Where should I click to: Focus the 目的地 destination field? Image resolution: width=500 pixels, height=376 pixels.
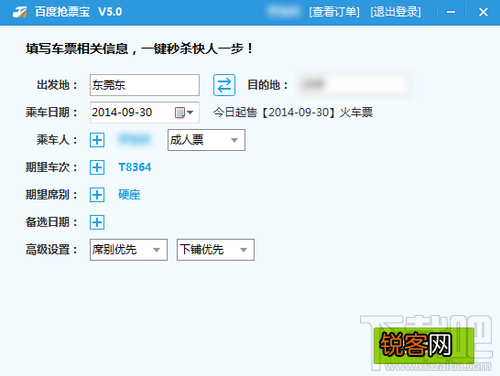(354, 85)
